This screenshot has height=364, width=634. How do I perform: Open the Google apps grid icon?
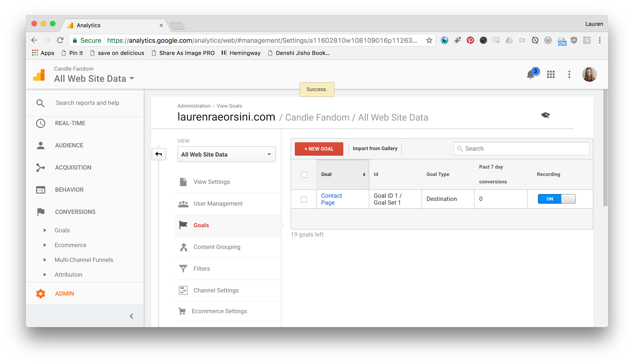point(550,74)
